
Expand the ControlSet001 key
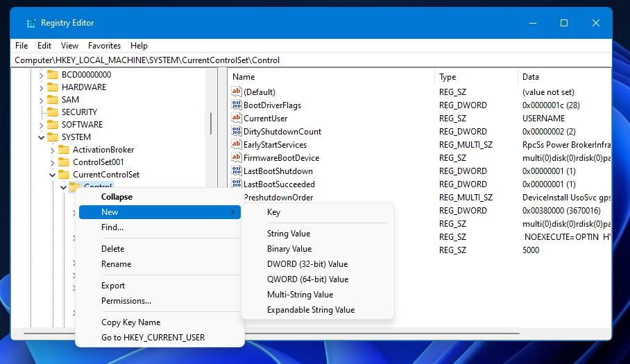pos(52,162)
